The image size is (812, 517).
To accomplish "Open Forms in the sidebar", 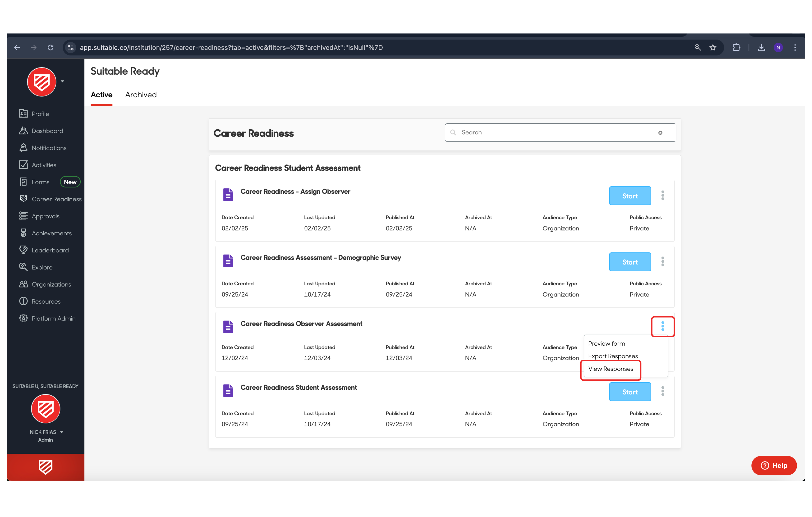I will (x=34, y=182).
